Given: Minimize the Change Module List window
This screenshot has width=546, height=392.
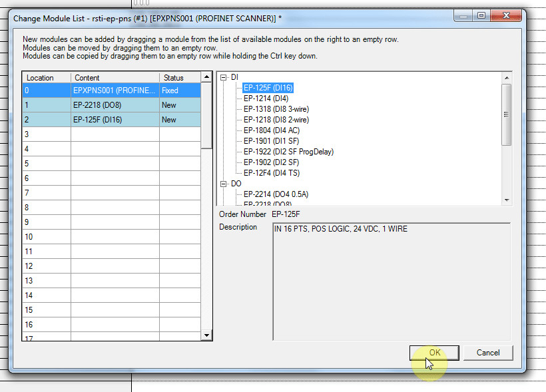Looking at the screenshot, I should click(x=463, y=16).
